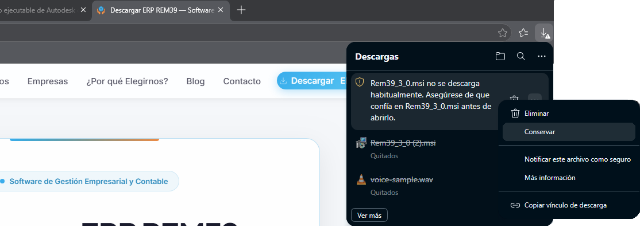
Task: Click the Rem39_3_0.msi warning message text
Action: [x=430, y=100]
